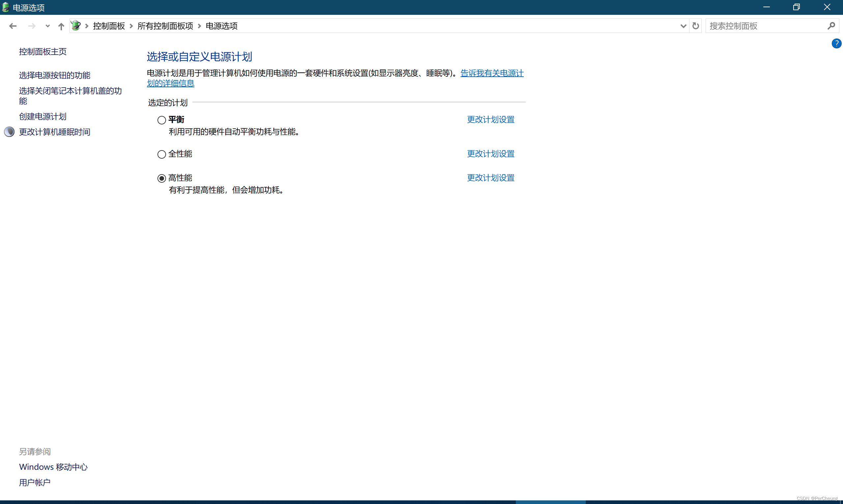The height and width of the screenshot is (504, 843).
Task: Click the forward navigation arrow
Action: click(x=32, y=26)
